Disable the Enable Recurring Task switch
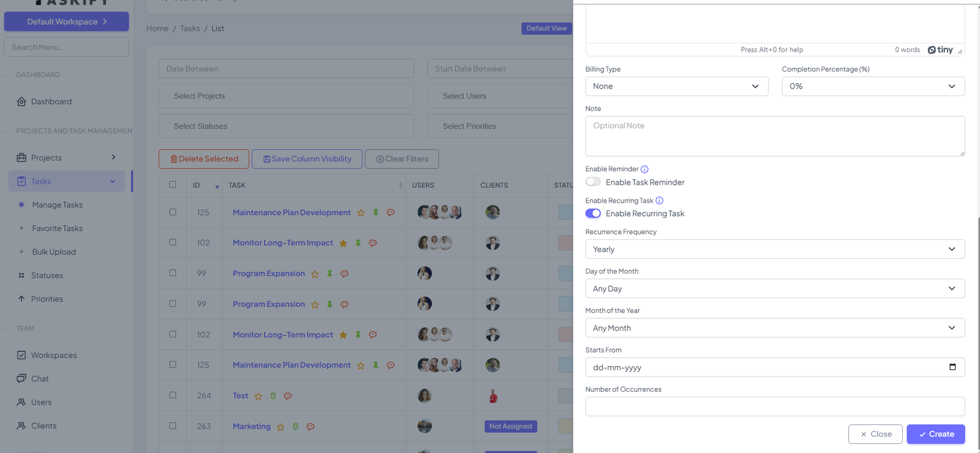Image resolution: width=980 pixels, height=453 pixels. click(x=593, y=214)
